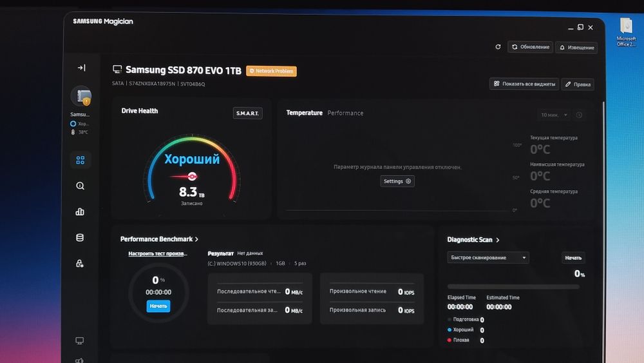Click the refresh icon next to Обновление
The width and height of the screenshot is (644, 363).
(x=498, y=47)
